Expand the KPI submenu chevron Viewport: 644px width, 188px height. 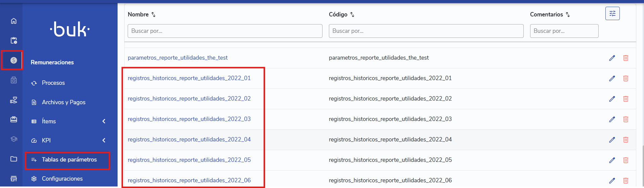pyautogui.click(x=104, y=140)
